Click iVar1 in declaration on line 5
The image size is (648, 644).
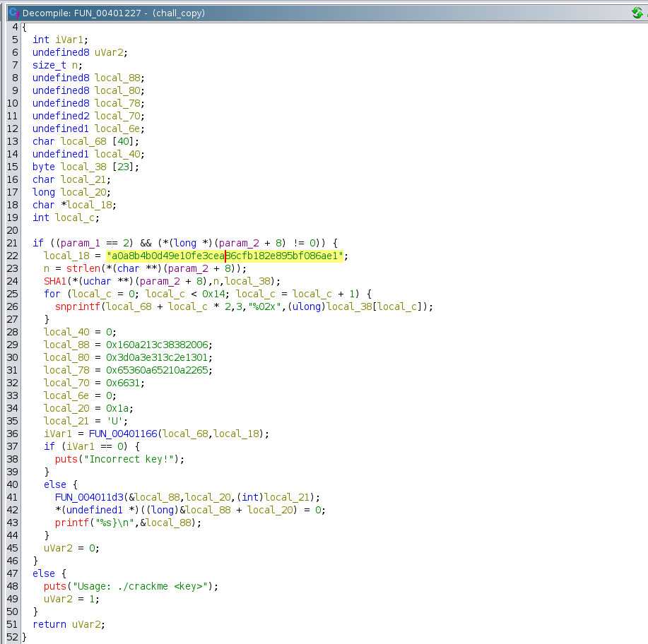pos(69,40)
